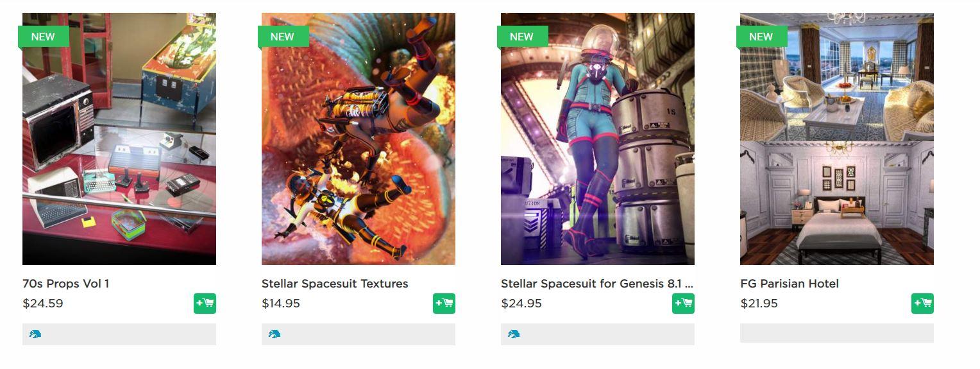
Task: Click NEW badge on FG Parisian Hotel
Action: (761, 37)
